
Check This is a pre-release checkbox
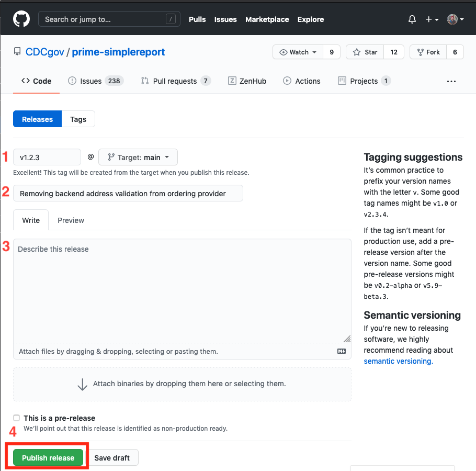[x=16, y=418]
